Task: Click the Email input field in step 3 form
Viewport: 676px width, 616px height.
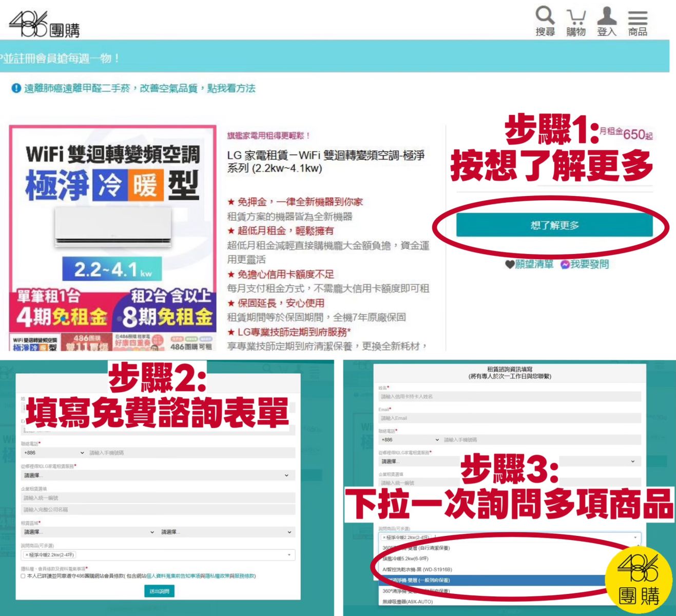Action: click(509, 418)
